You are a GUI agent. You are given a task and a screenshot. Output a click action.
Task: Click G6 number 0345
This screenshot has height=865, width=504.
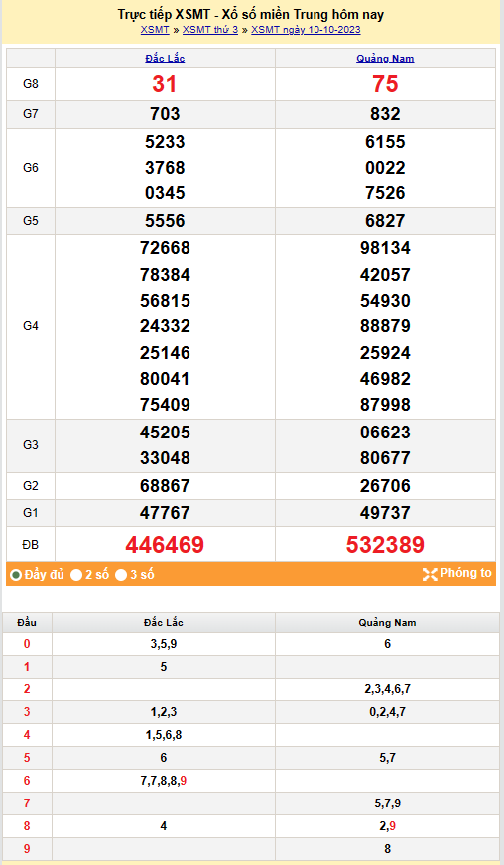point(165,193)
